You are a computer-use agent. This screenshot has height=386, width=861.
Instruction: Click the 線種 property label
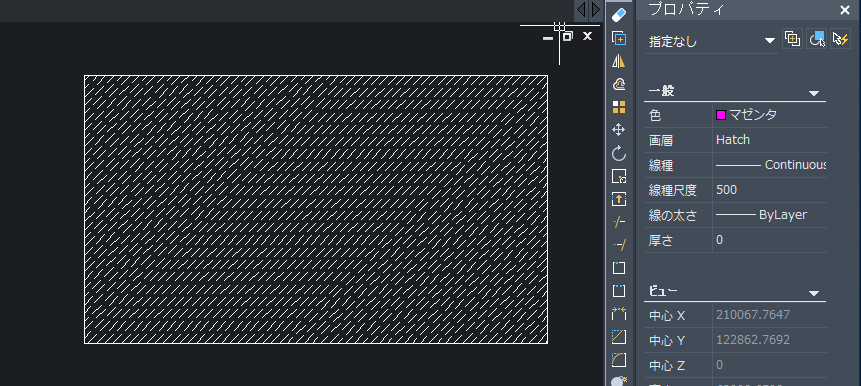(661, 165)
